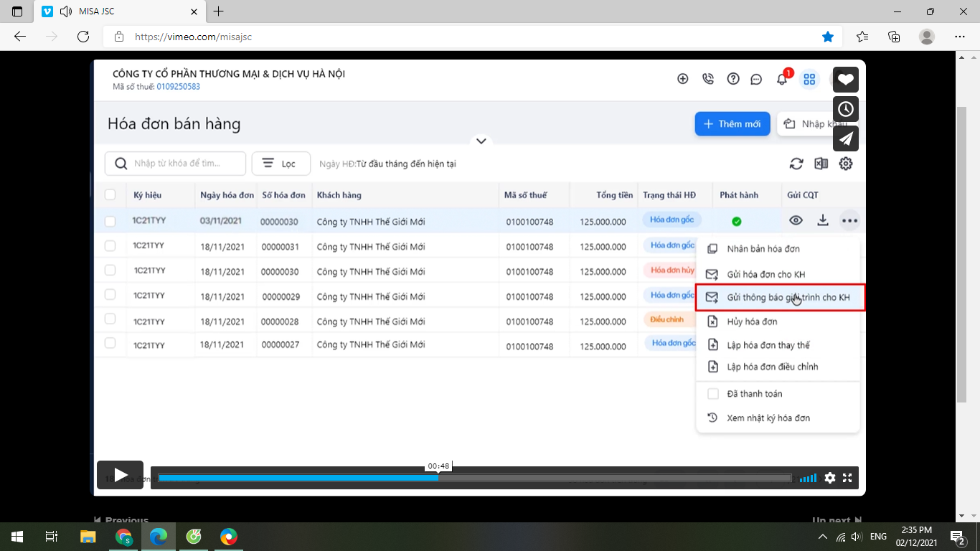This screenshot has width=980, height=551.
Task: Open the Windows Start menu
Action: [x=17, y=537]
